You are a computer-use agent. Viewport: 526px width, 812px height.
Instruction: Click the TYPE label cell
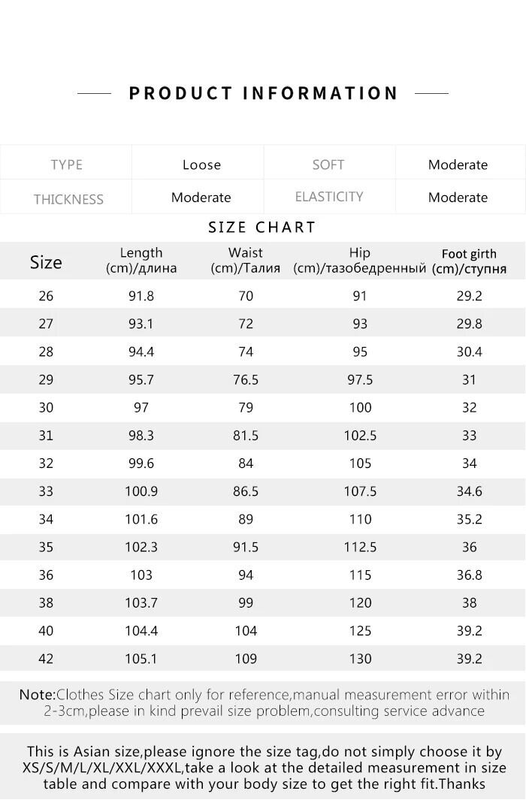coord(66,165)
